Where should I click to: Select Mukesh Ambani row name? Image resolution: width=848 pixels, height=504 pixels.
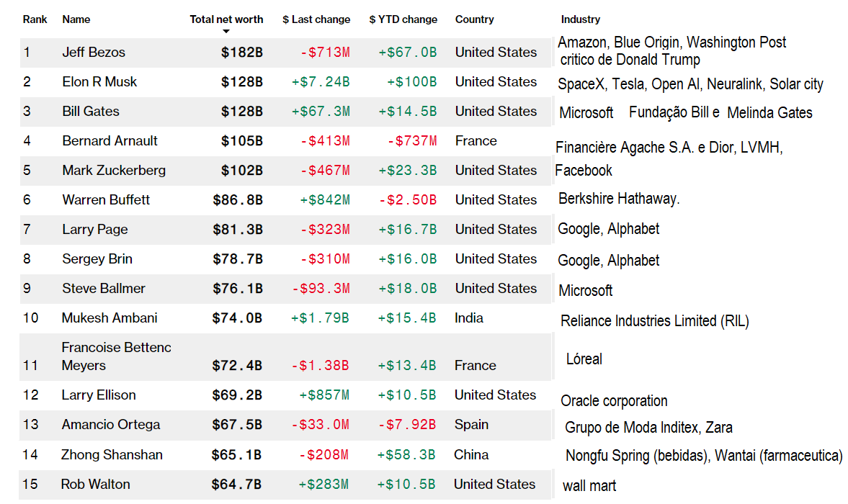(x=109, y=318)
